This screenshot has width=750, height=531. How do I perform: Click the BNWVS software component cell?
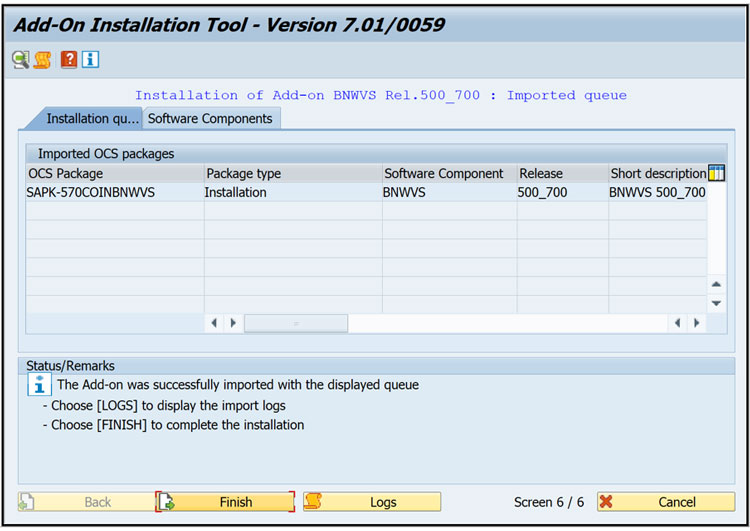(x=450, y=192)
